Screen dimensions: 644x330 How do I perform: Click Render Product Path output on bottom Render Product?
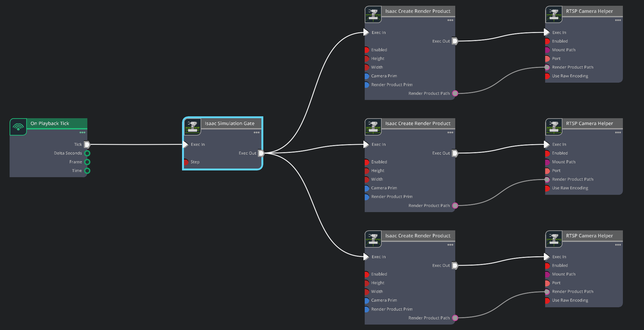coord(455,318)
